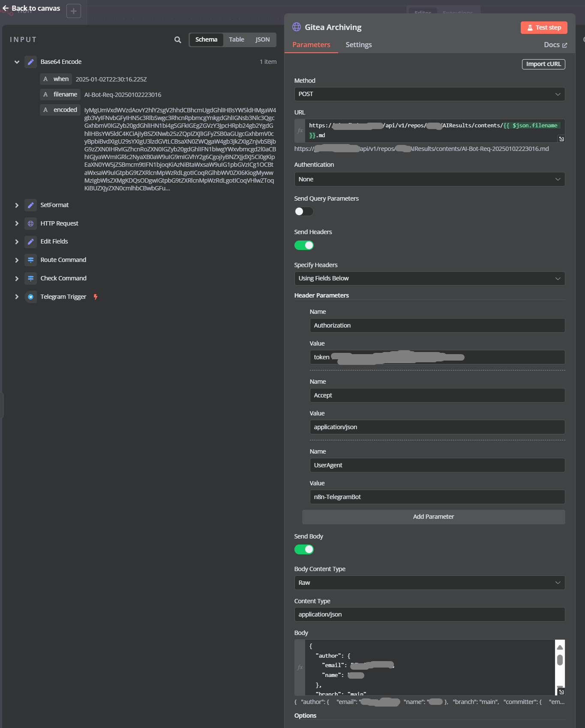Click the string type icon for 'when'
This screenshot has width=585, height=728.
coord(45,79)
